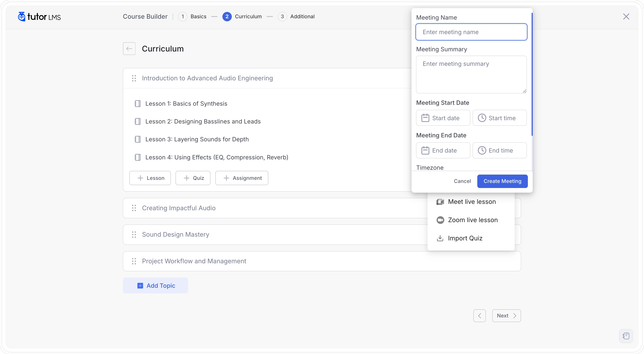Click the Meeting Summary text area

pyautogui.click(x=471, y=75)
